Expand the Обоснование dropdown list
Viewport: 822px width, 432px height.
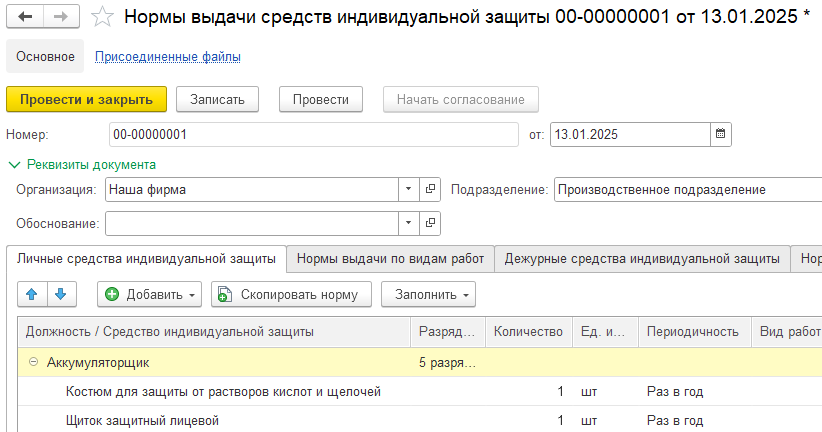pos(409,222)
